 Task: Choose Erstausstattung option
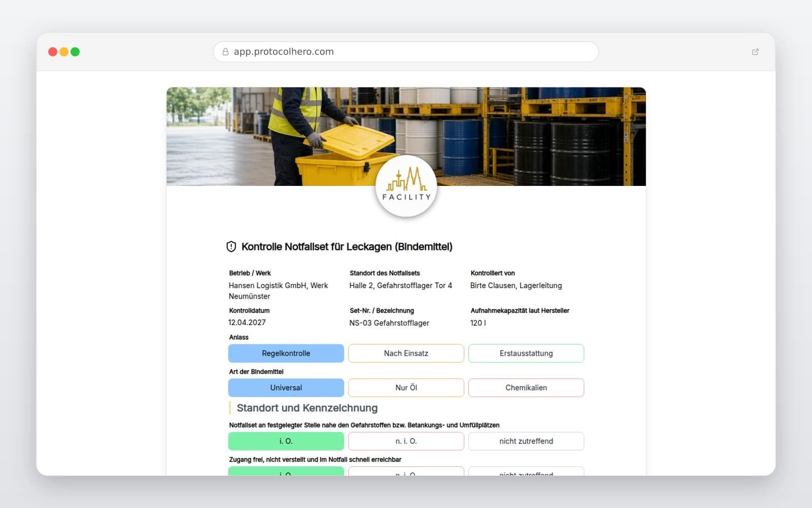tap(526, 354)
